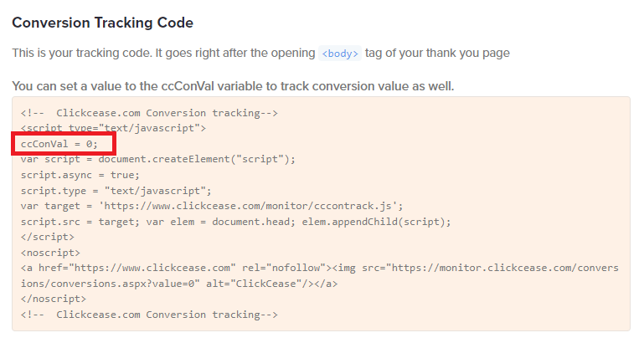Click the script.async = true; line

tap(80, 175)
